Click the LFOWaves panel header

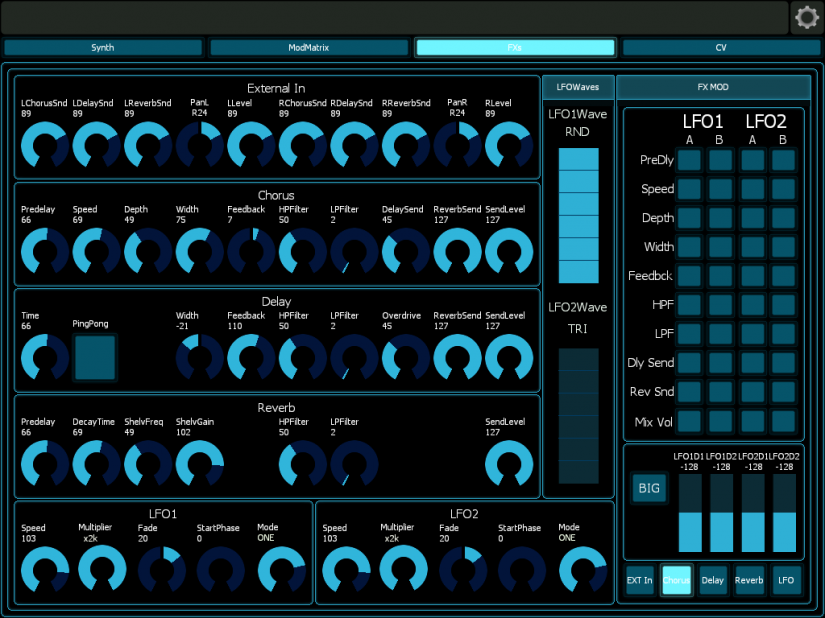[578, 87]
